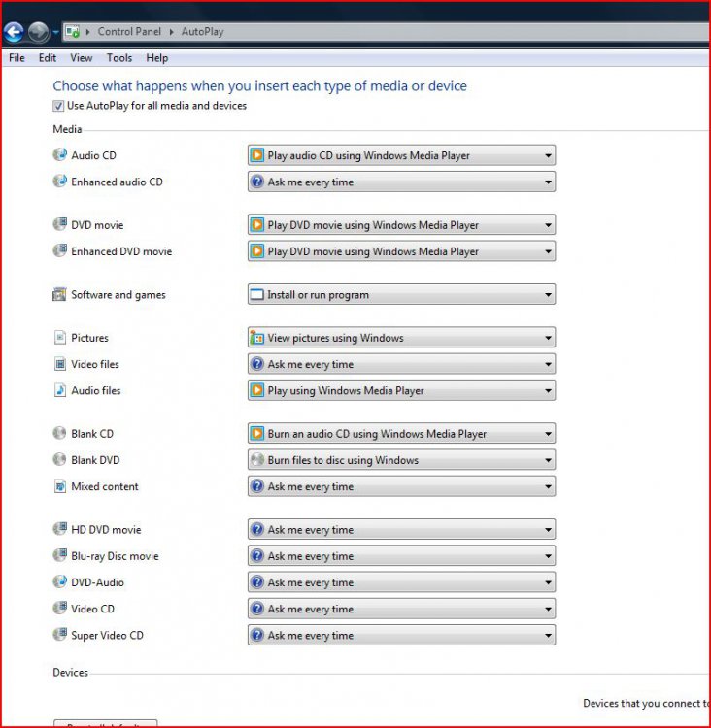Open the Tools menu
711x728 pixels.
click(119, 58)
